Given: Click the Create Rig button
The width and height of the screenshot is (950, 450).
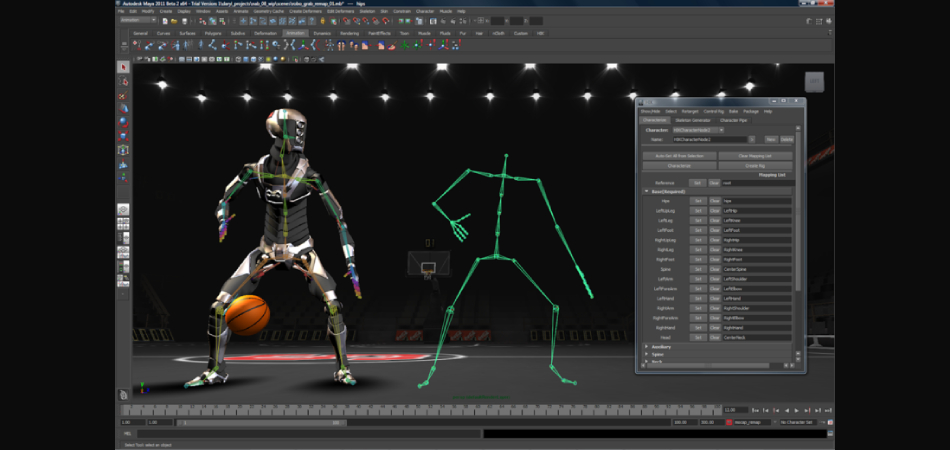Looking at the screenshot, I should (755, 165).
